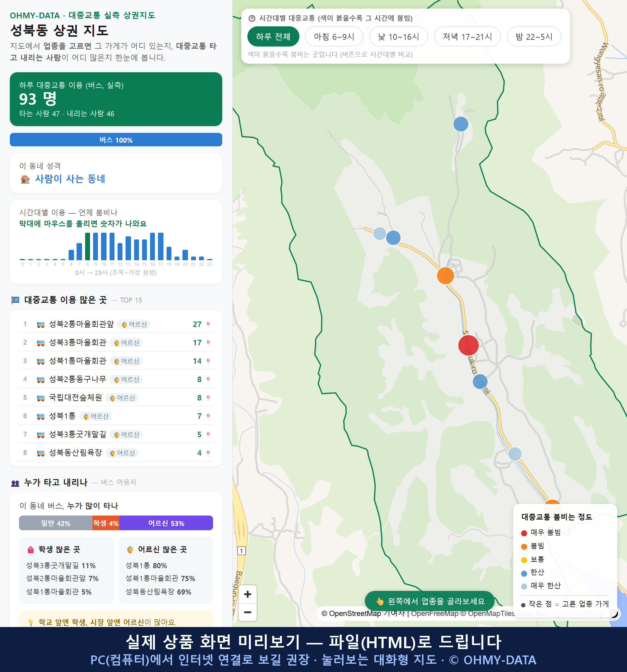Click the light blue very-quiet marker at road's west end
Image resolution: width=627 pixels, height=672 pixels.
pos(380,234)
